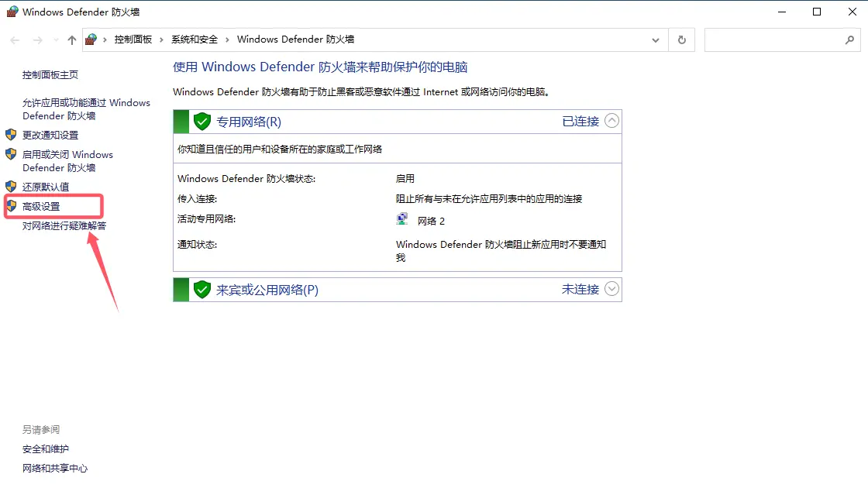Image resolution: width=868 pixels, height=488 pixels.
Task: Open breadcrumb chevron after 系统和安全
Action: coord(227,40)
